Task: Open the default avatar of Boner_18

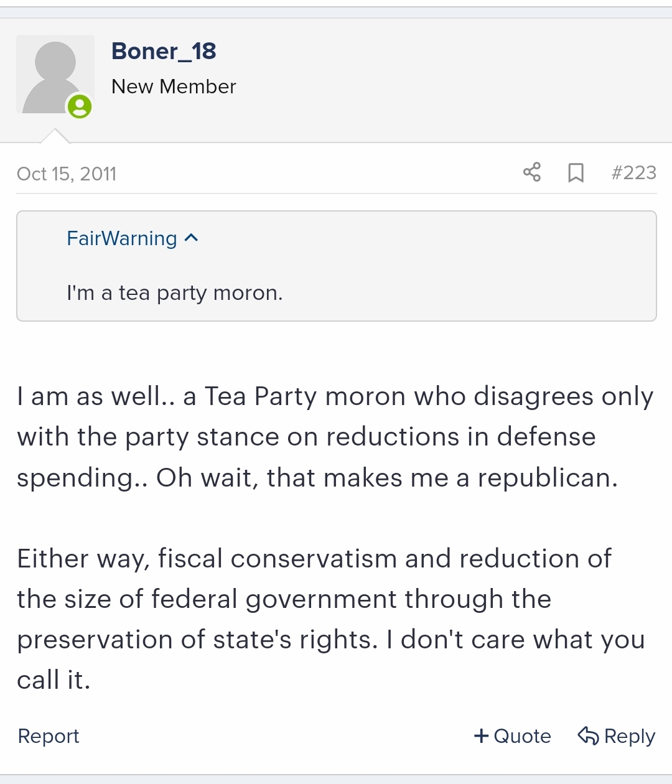Action: pyautogui.click(x=55, y=75)
